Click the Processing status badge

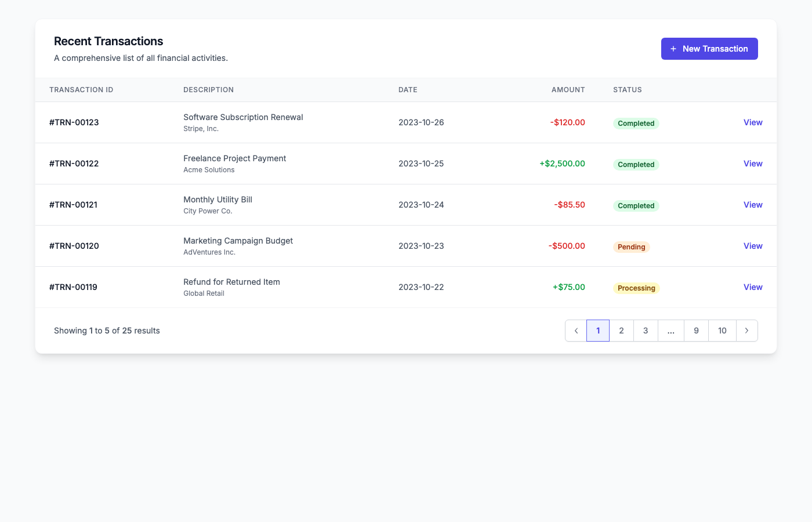636,288
